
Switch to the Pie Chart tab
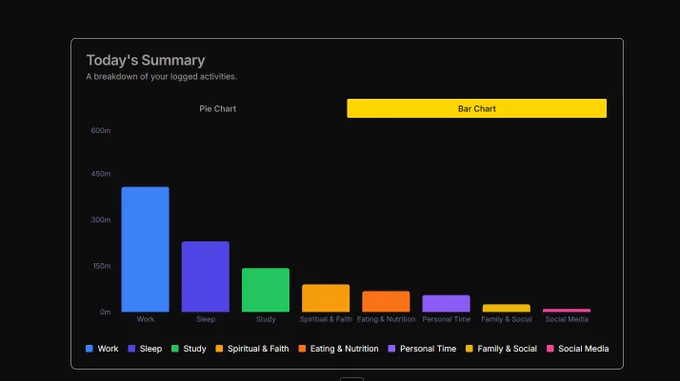click(x=217, y=108)
